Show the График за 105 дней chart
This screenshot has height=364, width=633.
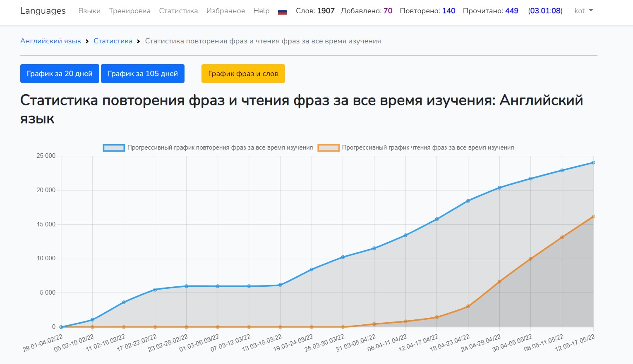(x=143, y=74)
